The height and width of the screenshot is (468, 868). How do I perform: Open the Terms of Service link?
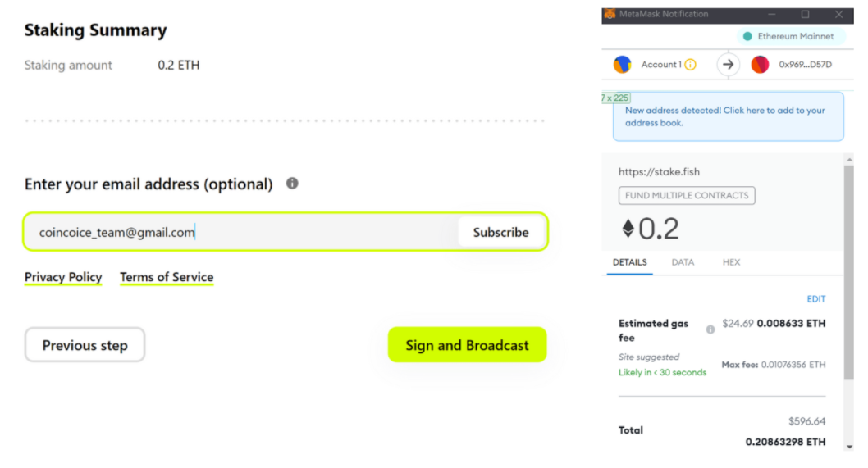click(167, 277)
